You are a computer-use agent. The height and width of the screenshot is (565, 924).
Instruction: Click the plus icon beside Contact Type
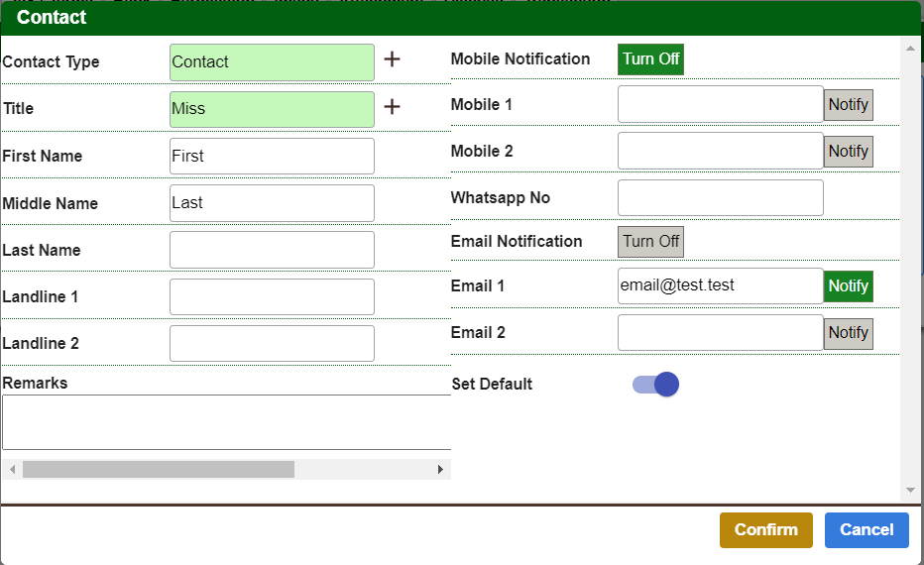point(392,59)
